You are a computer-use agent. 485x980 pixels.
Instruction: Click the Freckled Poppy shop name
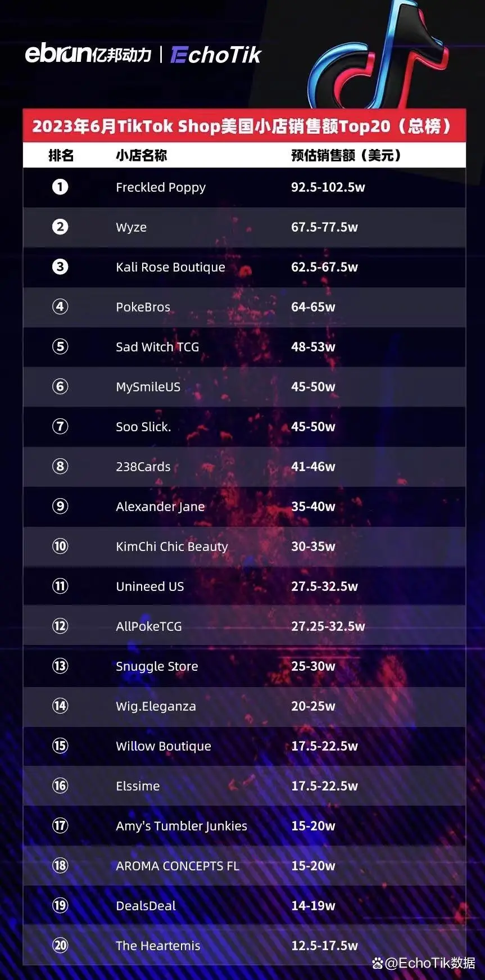point(161,187)
